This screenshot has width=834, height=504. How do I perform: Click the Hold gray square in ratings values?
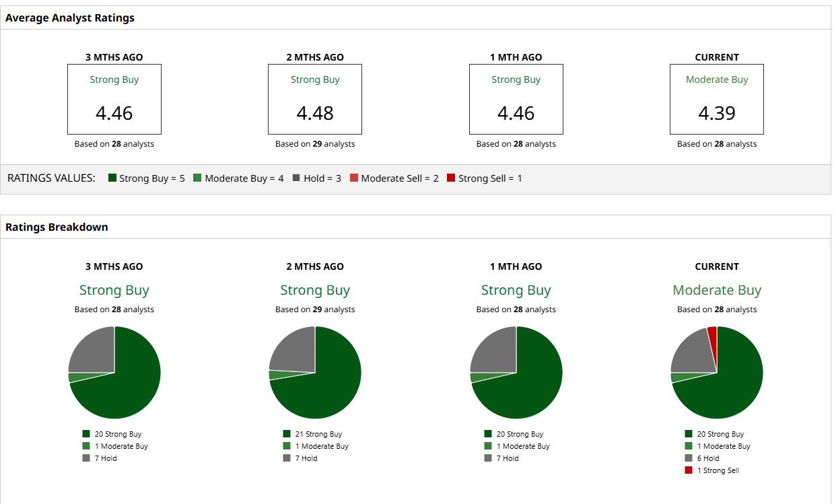[296, 178]
